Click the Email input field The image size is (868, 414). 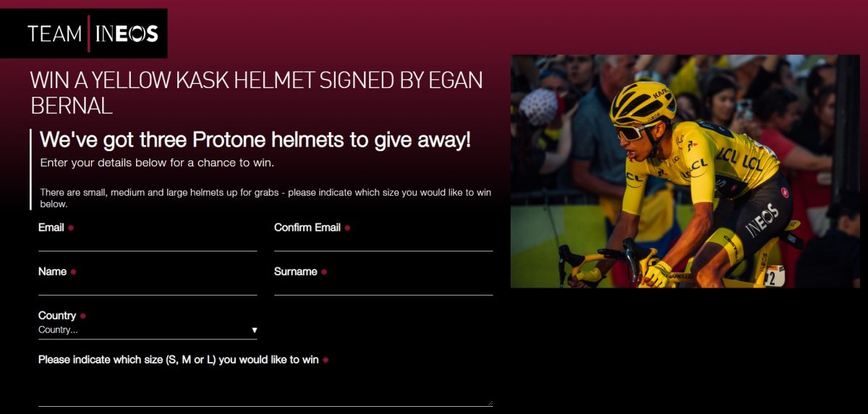coord(148,243)
